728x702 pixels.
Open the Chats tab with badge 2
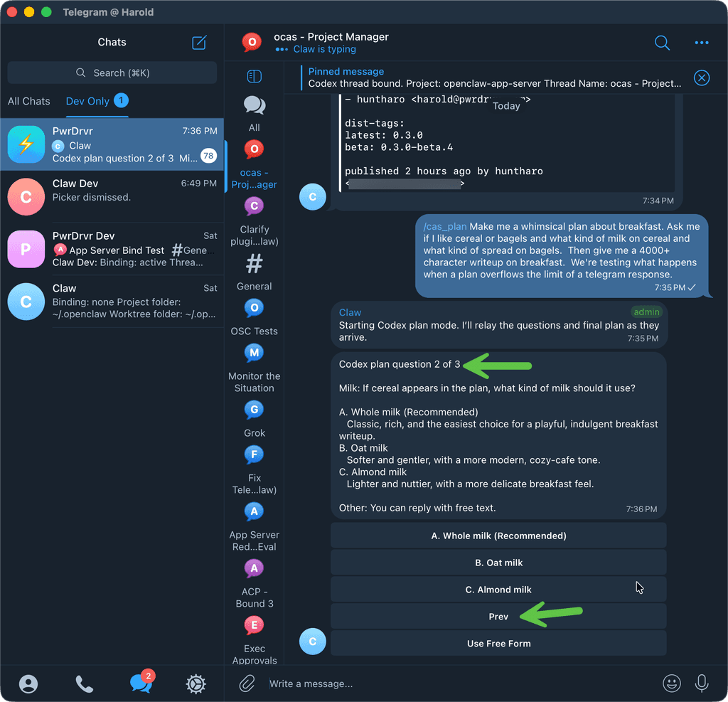pyautogui.click(x=141, y=682)
